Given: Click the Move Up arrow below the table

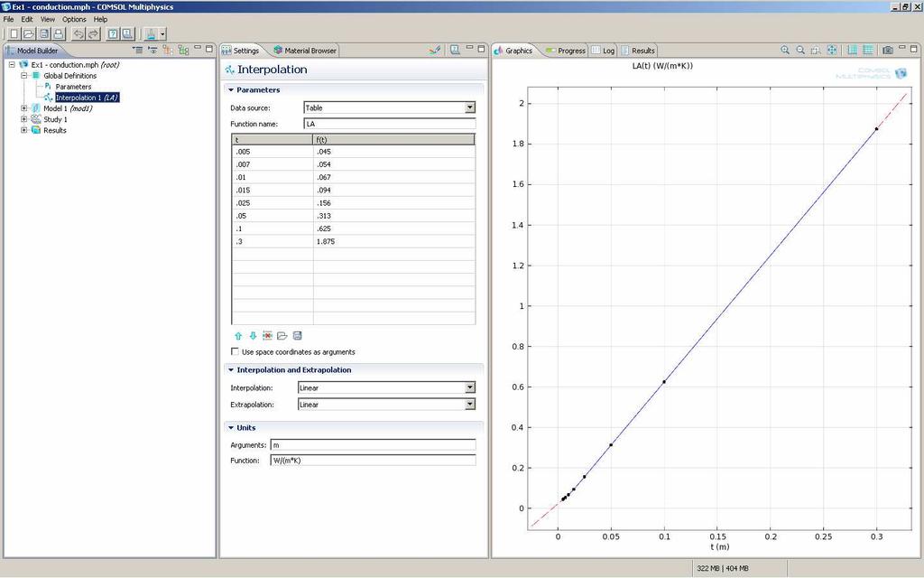Looking at the screenshot, I should pos(238,336).
